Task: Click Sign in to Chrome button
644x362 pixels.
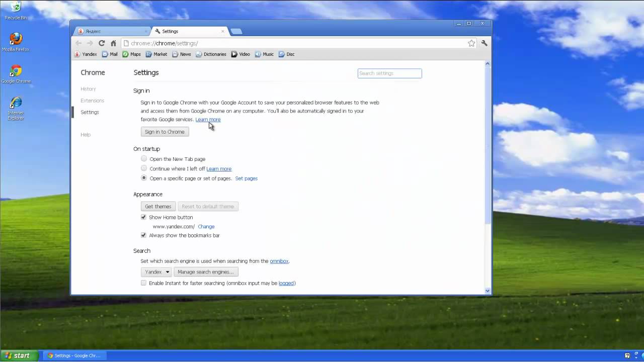Action: [x=165, y=132]
